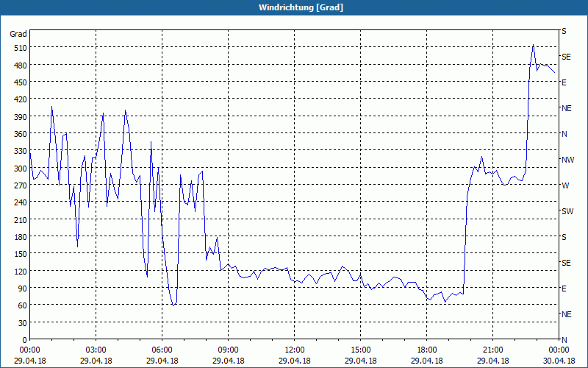Click the 210 axis label

click(x=21, y=219)
